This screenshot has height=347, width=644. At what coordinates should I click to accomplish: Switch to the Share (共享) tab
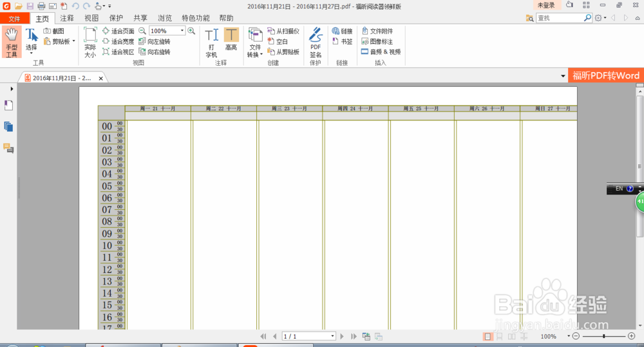pos(140,18)
